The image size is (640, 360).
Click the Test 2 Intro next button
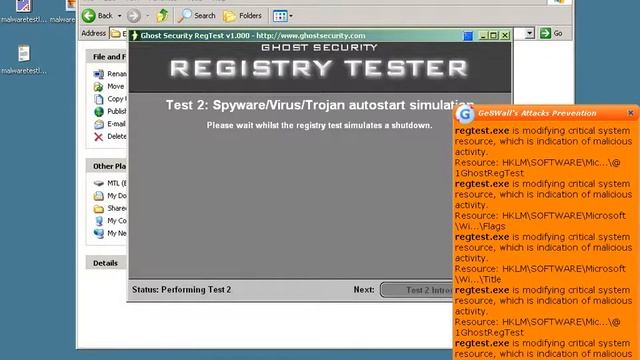(x=416, y=290)
